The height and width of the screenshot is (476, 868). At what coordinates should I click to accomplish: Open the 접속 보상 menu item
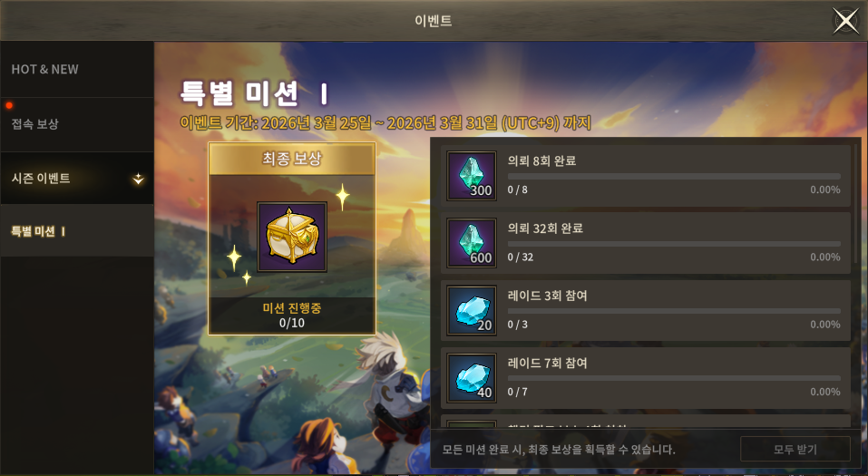click(x=77, y=124)
